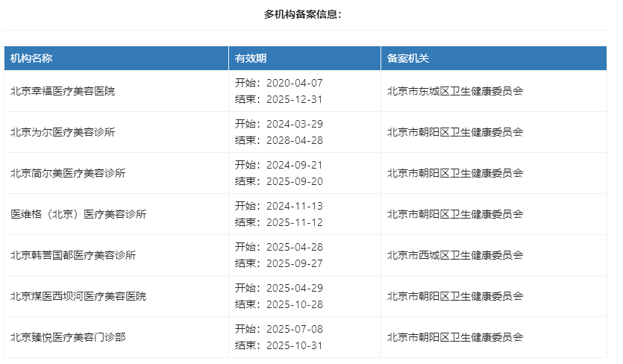Image resolution: width=623 pixels, height=364 pixels.
Task: Choose the 北京韩菩国都医疗美容诊所 row name
Action: 73,255
